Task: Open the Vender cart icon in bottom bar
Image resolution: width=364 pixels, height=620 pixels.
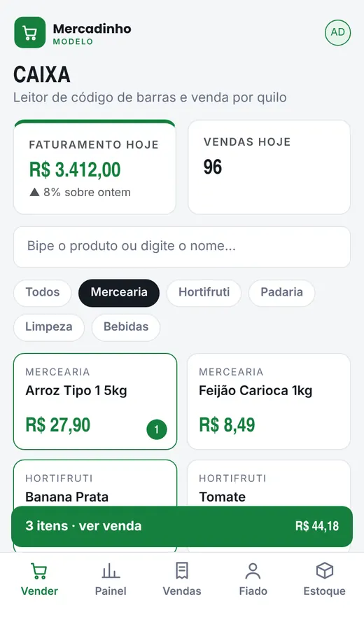Action: (x=38, y=571)
